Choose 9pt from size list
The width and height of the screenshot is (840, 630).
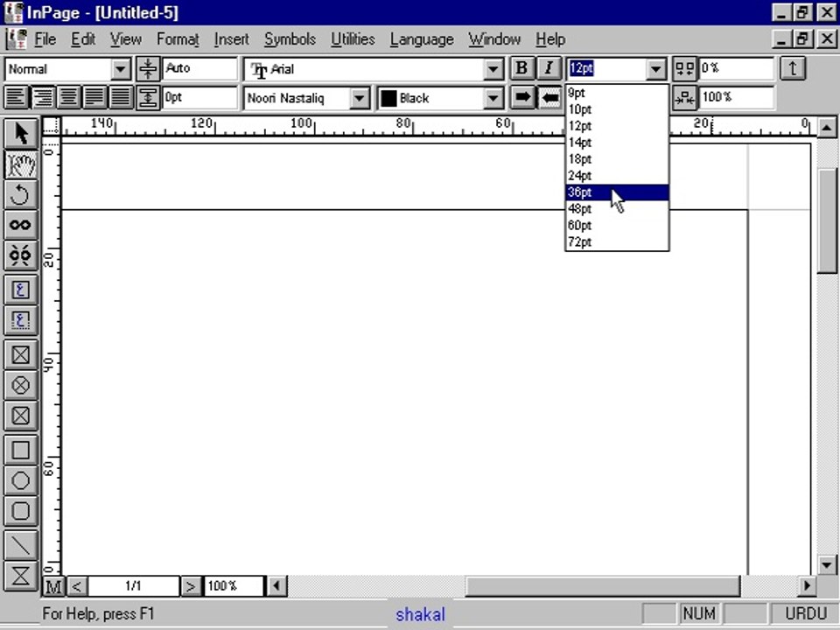pos(617,93)
